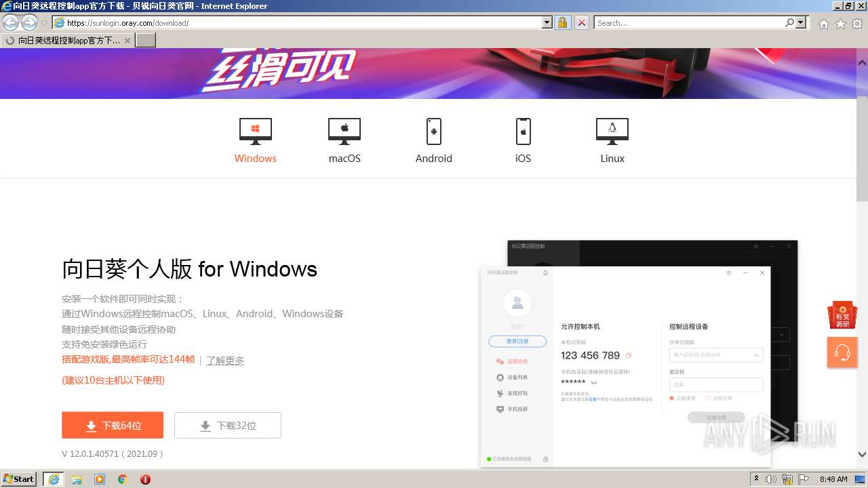Viewport: 868px width, 488px height.
Task: Go back with the browser Back button
Action: coord(11,22)
